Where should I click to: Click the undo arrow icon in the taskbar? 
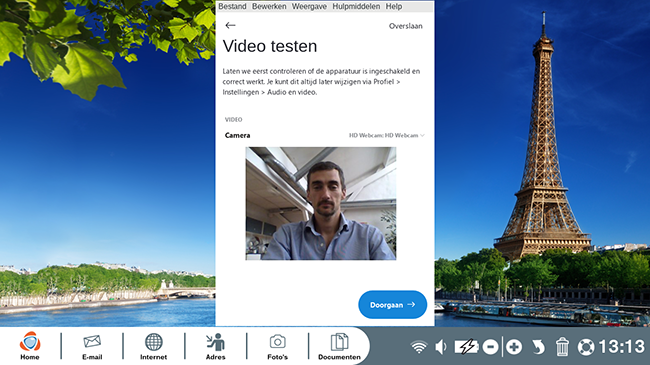538,347
